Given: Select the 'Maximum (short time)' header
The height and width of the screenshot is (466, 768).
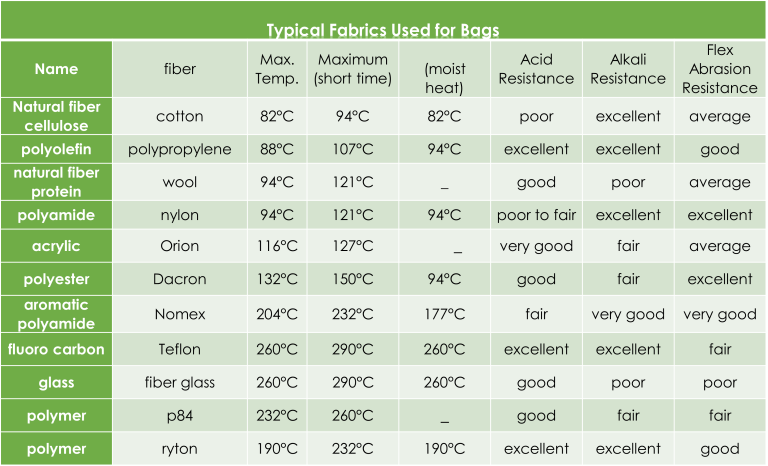Looking at the screenshot, I should tap(353, 69).
